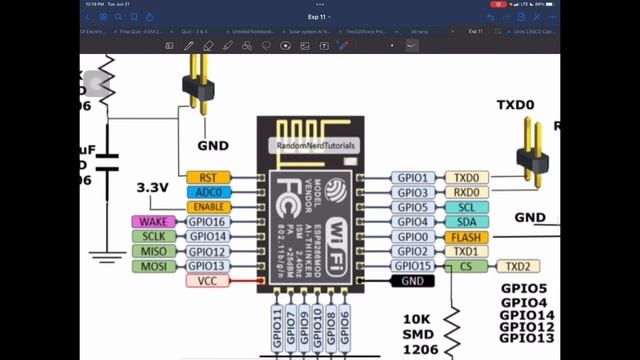Select the Image insert tool

point(305,46)
